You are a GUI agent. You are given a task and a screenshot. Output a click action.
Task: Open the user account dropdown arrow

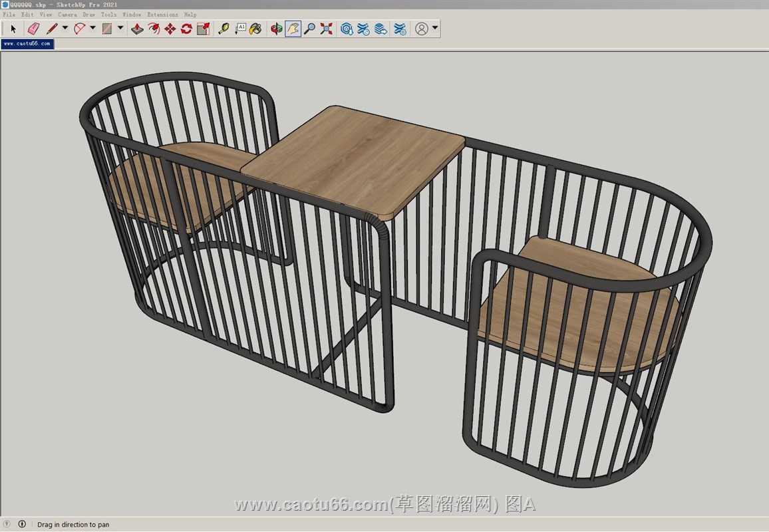[435, 28]
